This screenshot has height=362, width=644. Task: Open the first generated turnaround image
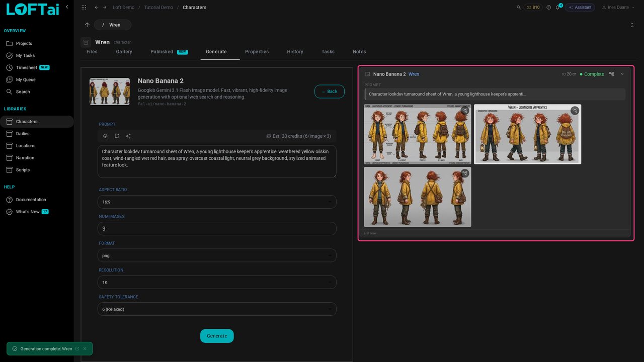click(x=418, y=134)
